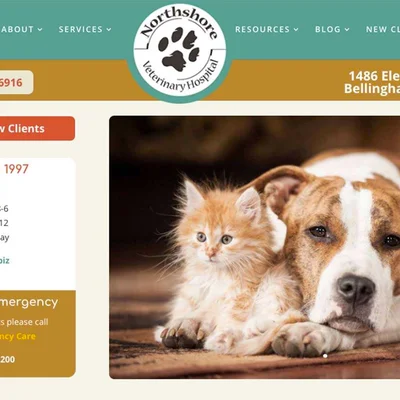Viewport: 400px width, 400px height.
Task: Click the orange New Clients button
Action: 37,128
